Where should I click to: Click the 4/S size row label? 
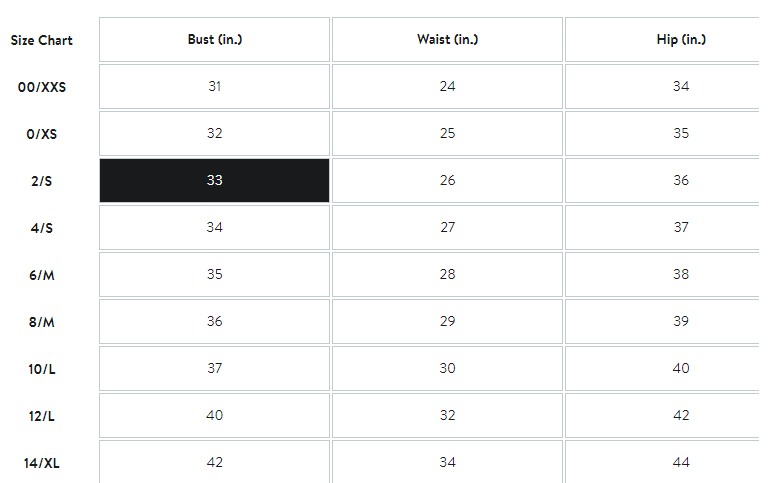41,228
